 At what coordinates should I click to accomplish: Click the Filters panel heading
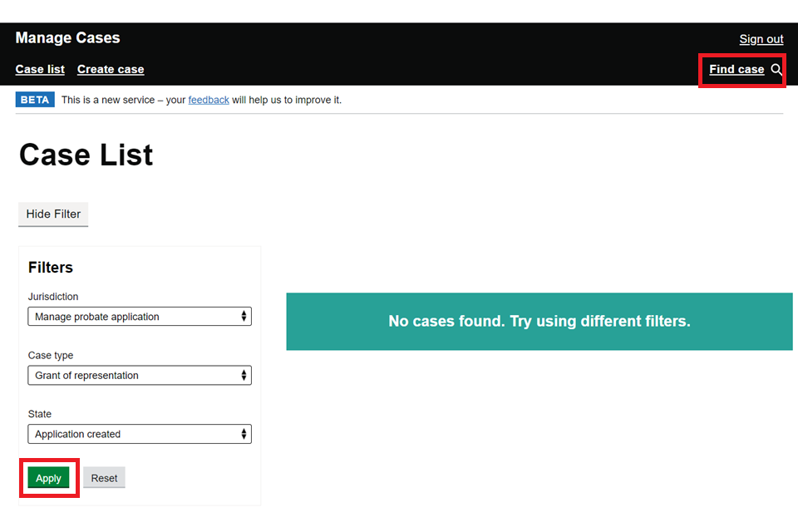(x=51, y=268)
